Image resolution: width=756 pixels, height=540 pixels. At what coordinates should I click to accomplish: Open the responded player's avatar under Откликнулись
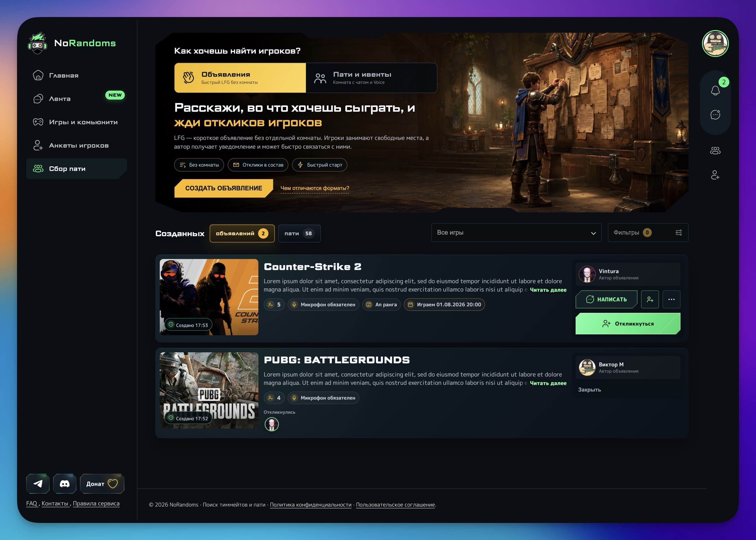click(x=272, y=424)
